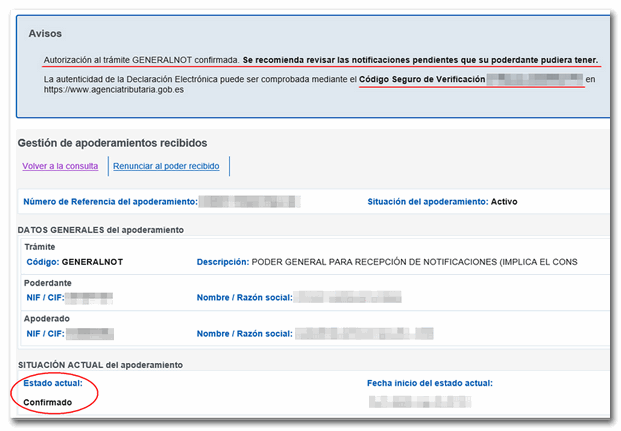Select the blurred reference number value

[x=248, y=202]
